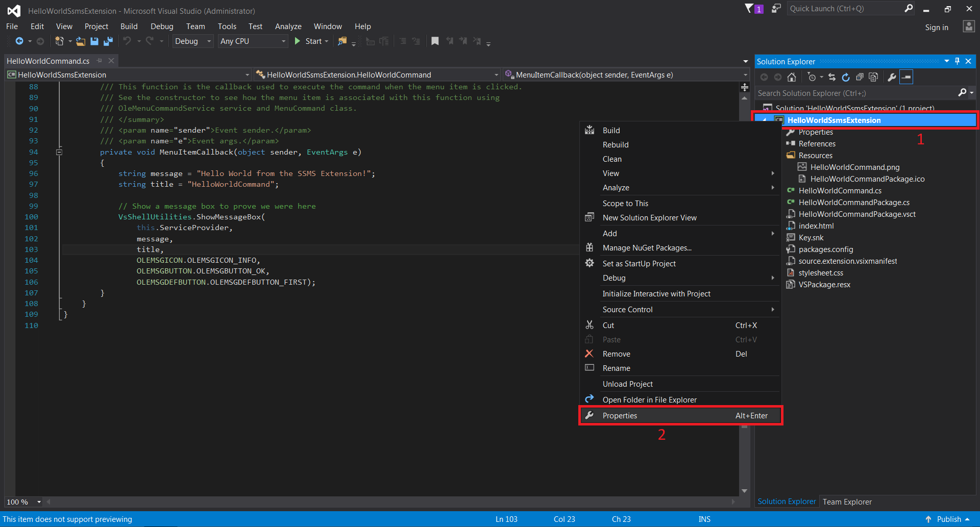Click the account avatar icon near Sign in
Screen dimensions: 980x527
pyautogui.click(x=969, y=27)
